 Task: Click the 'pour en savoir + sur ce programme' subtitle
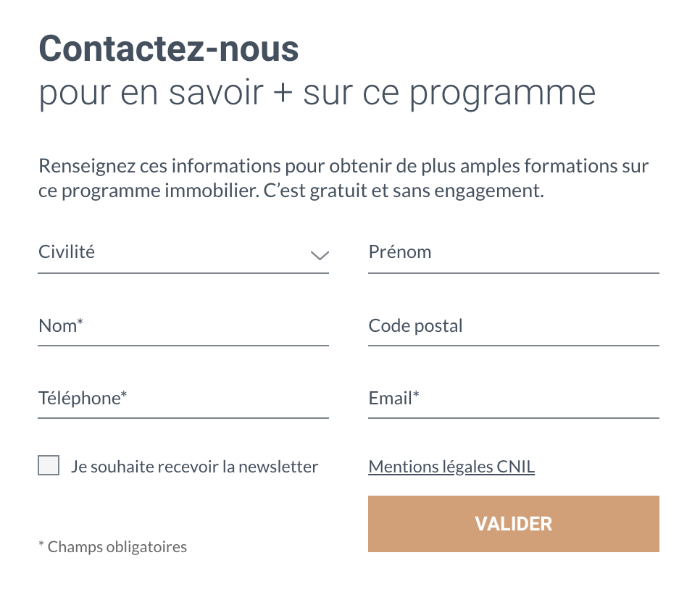pyautogui.click(x=317, y=93)
